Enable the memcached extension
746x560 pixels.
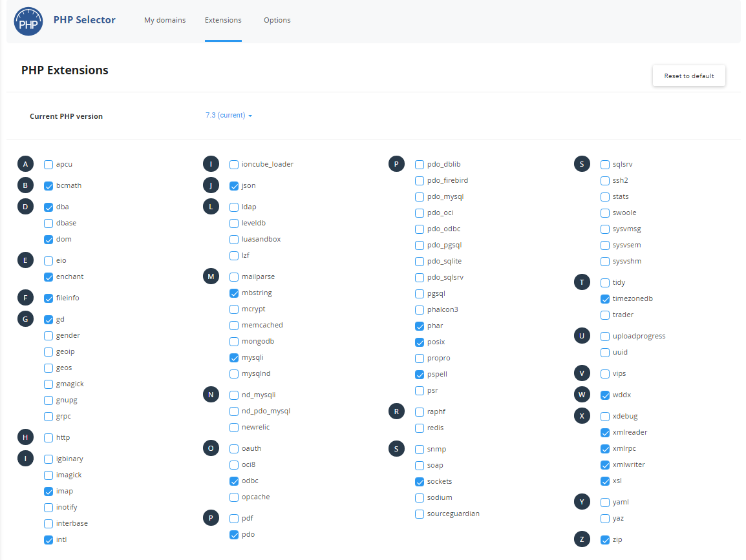point(234,326)
